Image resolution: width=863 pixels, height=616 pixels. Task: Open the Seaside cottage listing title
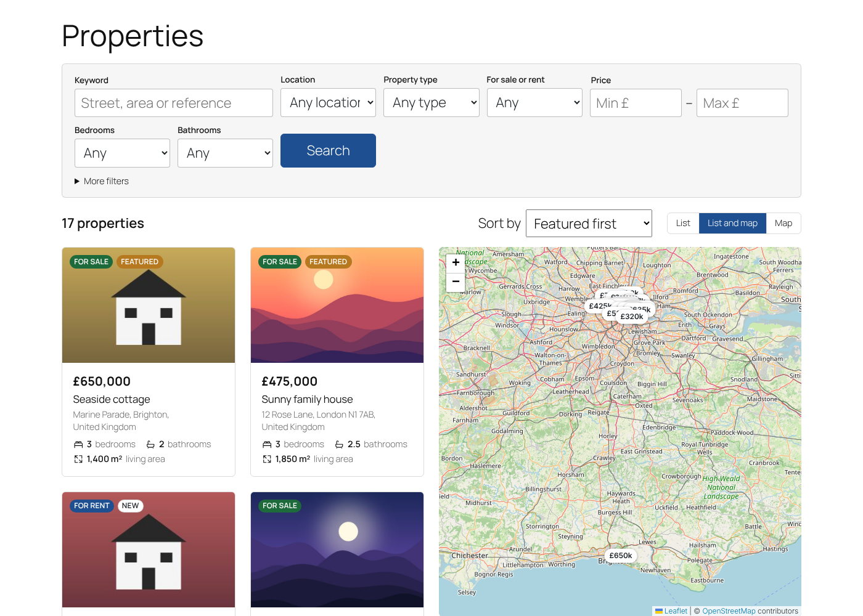pos(112,399)
